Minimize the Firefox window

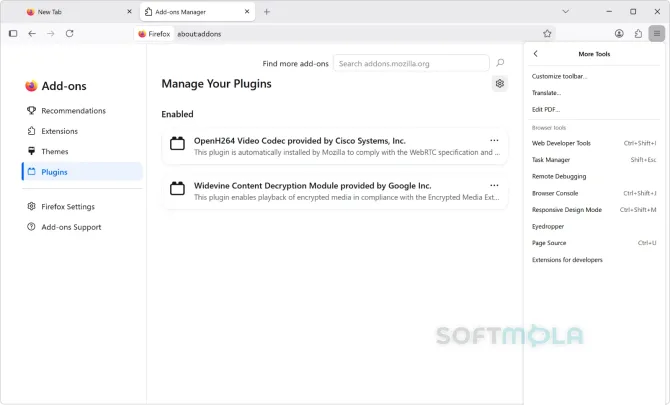(609, 12)
